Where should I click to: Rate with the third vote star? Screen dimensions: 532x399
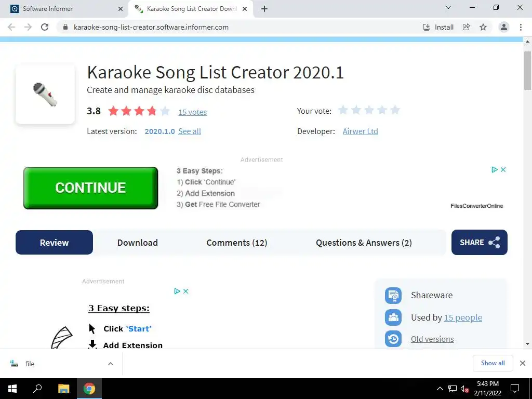pyautogui.click(x=369, y=110)
